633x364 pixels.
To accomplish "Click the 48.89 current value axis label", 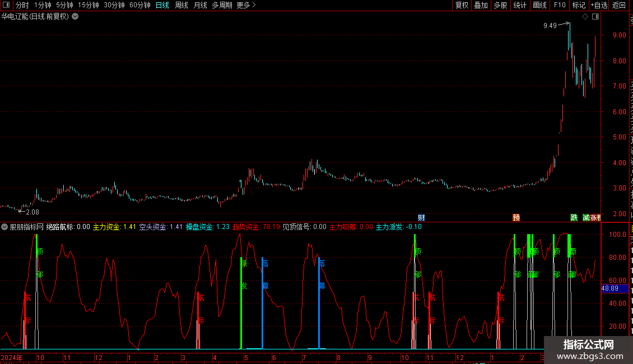I will click(615, 288).
